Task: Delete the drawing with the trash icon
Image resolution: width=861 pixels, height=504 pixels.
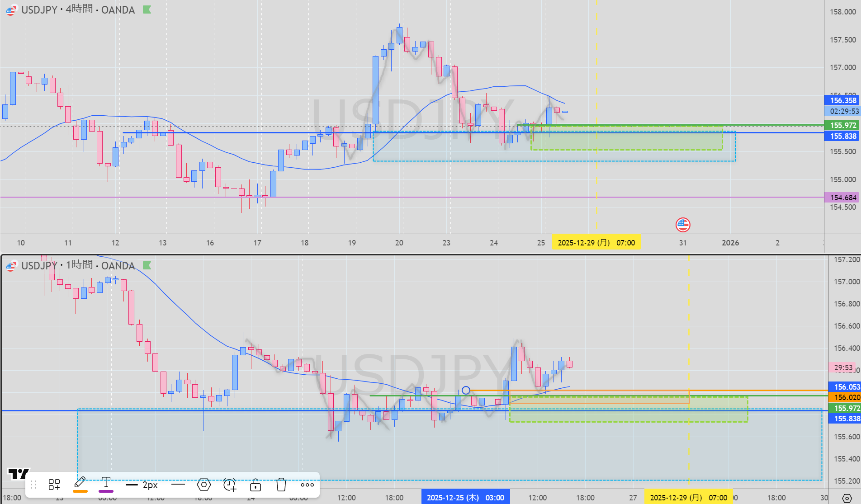Action: (281, 485)
